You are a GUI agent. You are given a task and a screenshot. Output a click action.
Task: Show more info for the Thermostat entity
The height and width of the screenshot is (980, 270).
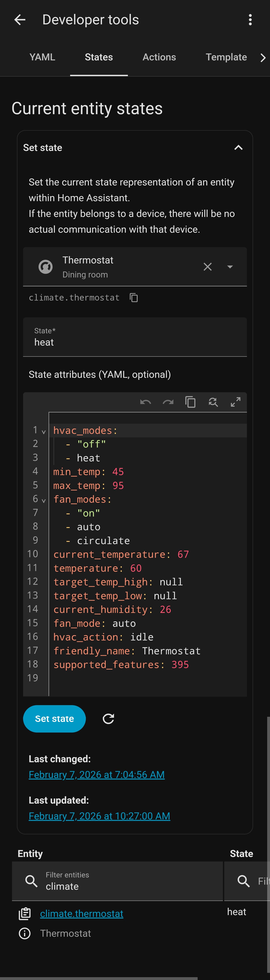click(x=25, y=933)
